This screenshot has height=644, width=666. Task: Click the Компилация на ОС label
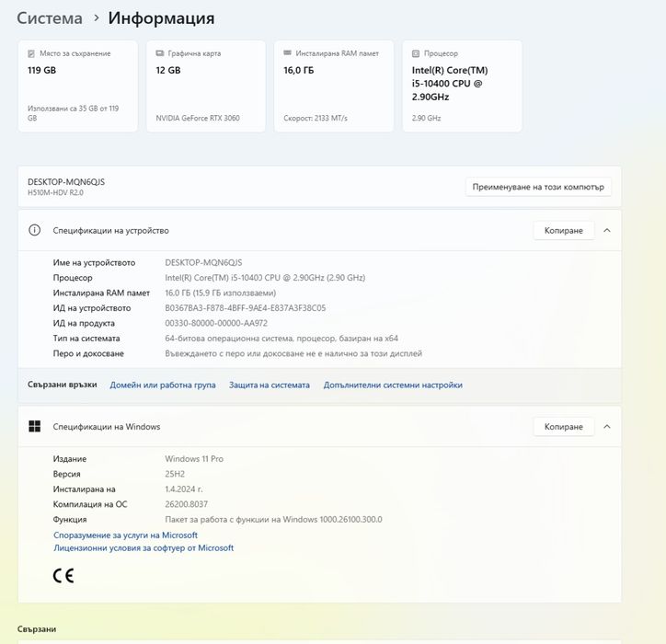[90, 504]
